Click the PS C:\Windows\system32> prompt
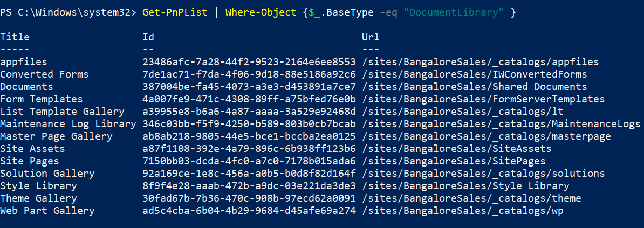 68,12
